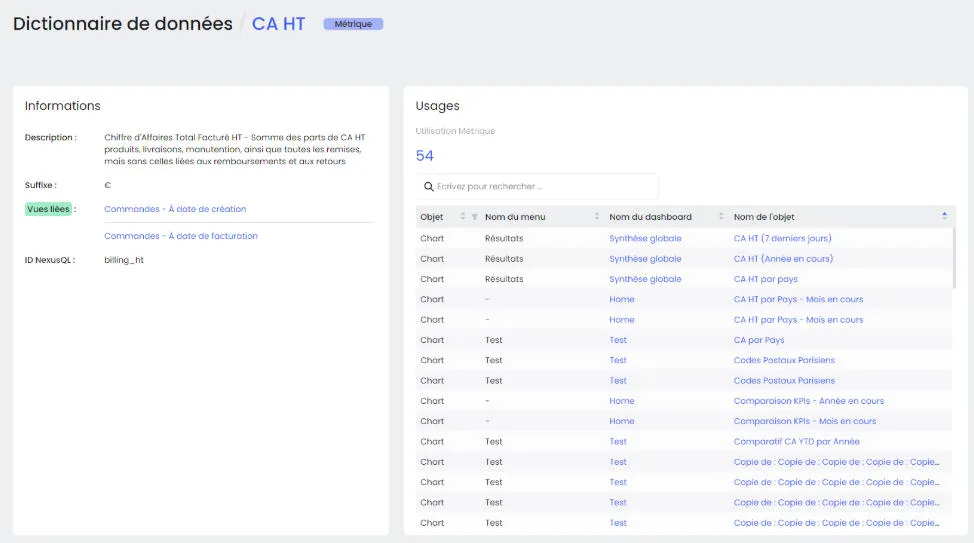Click the Vues liées highlighted label

pyautogui.click(x=48, y=209)
